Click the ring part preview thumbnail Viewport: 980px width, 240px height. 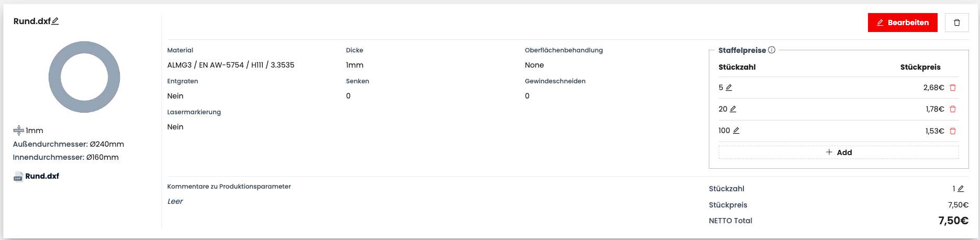pyautogui.click(x=84, y=77)
